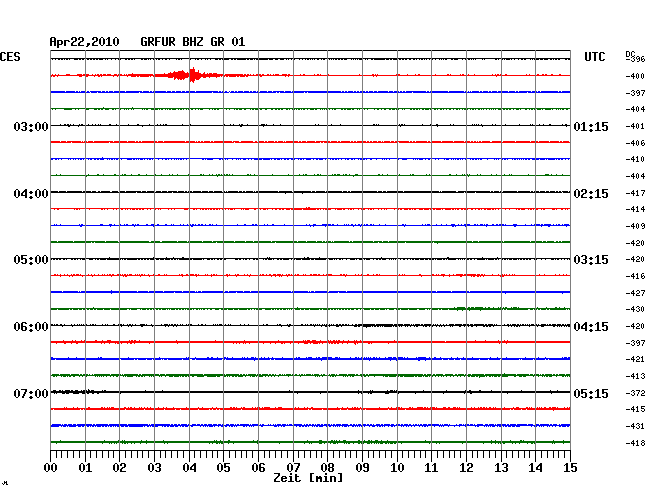Click minute tick label 12 on bottom axis
The image size is (650, 494).
click(466, 468)
